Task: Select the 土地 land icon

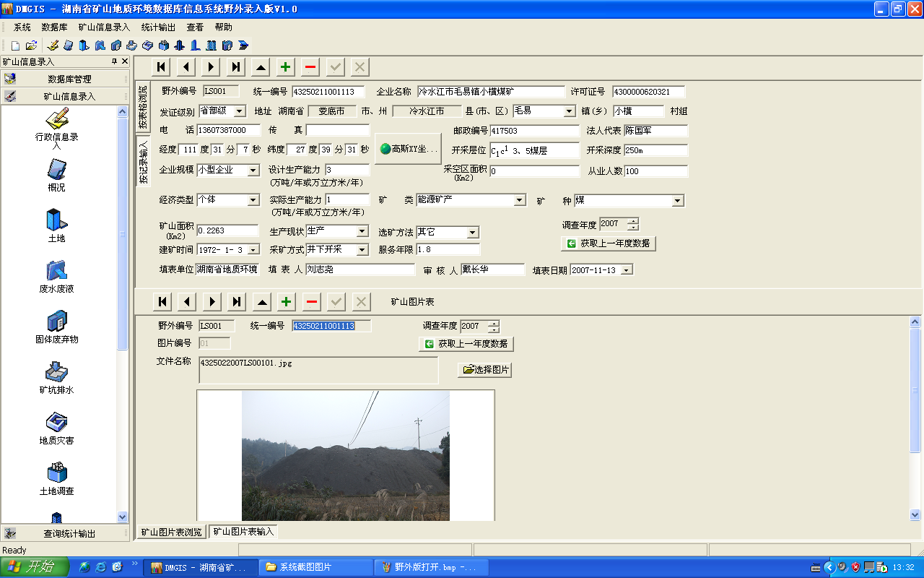Action: pyautogui.click(x=57, y=221)
